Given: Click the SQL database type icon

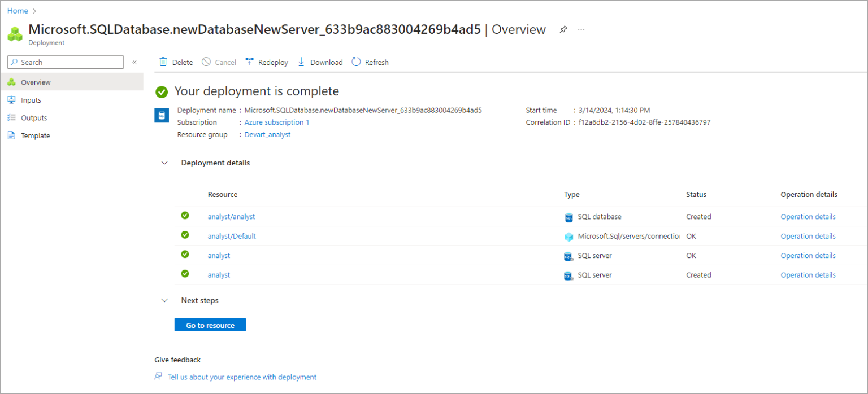Looking at the screenshot, I should pyautogui.click(x=568, y=217).
